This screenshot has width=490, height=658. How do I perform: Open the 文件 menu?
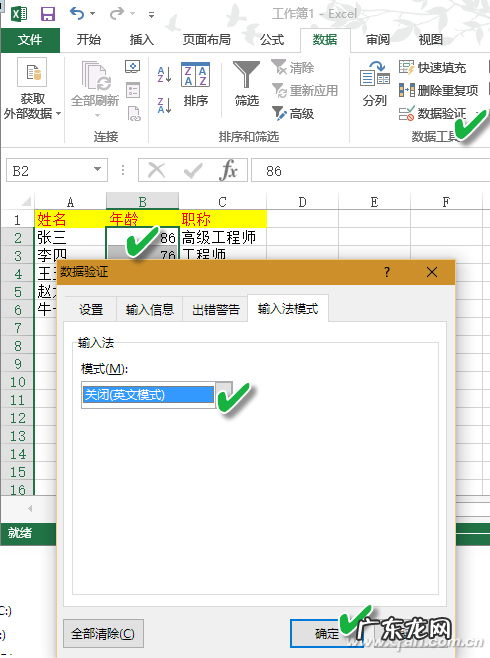point(30,40)
